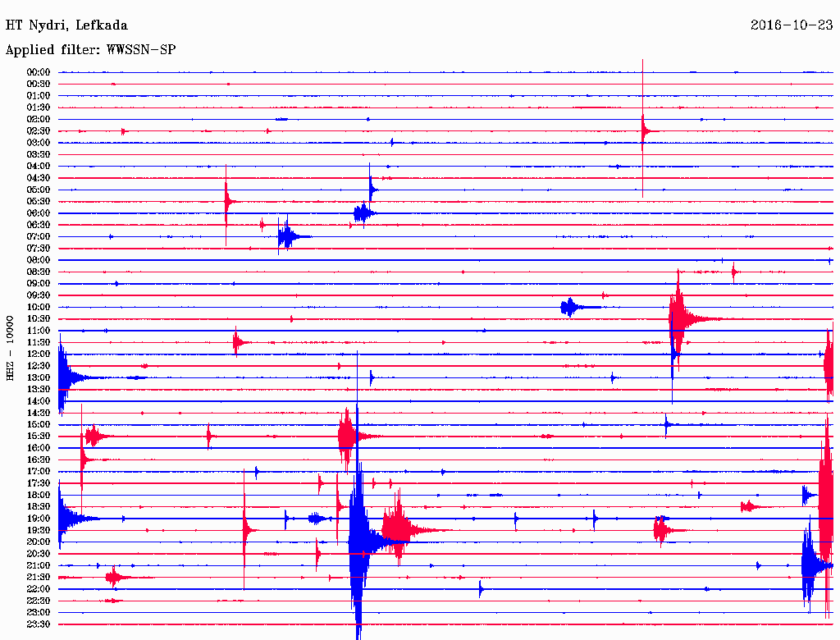The height and width of the screenshot is (640, 840).
Task: Click the 03:00 time label
Action: [39, 143]
